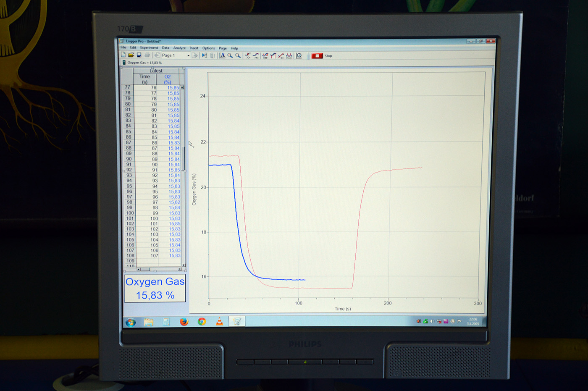Image resolution: width=588 pixels, height=391 pixels.
Task: Click the table scroll down arrow
Action: pos(184,265)
